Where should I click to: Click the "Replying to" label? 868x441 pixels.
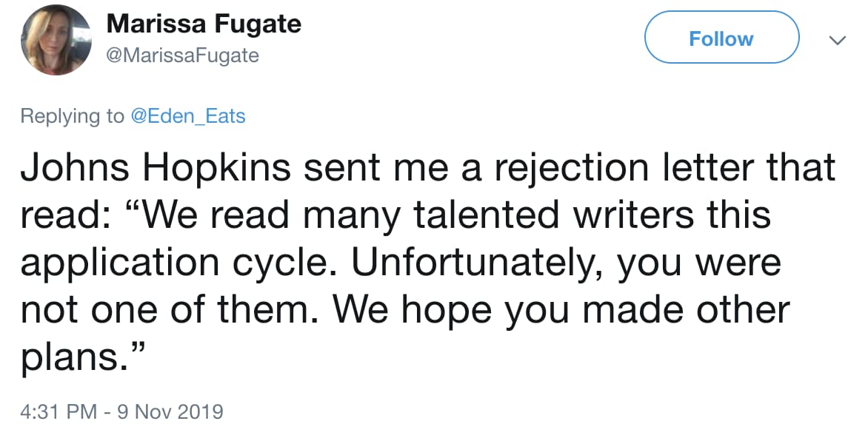click(x=73, y=116)
